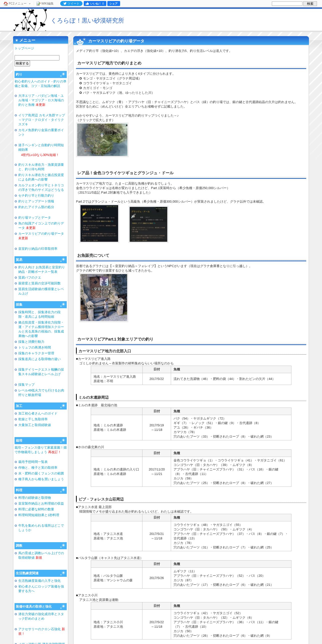Click the sparkle icon on 料理 header
Image resolution: width=322 pixels, height=644 pixels.
63,490
